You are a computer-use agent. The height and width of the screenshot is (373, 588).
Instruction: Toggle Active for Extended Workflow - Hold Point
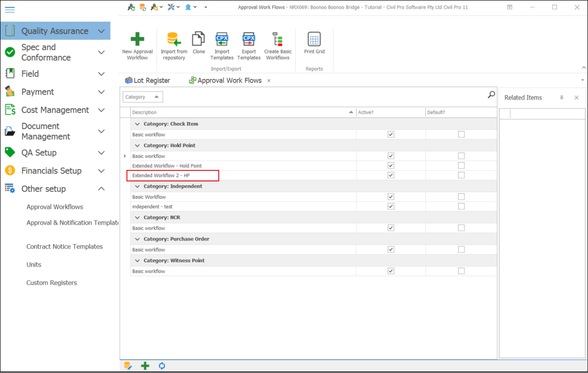point(391,166)
